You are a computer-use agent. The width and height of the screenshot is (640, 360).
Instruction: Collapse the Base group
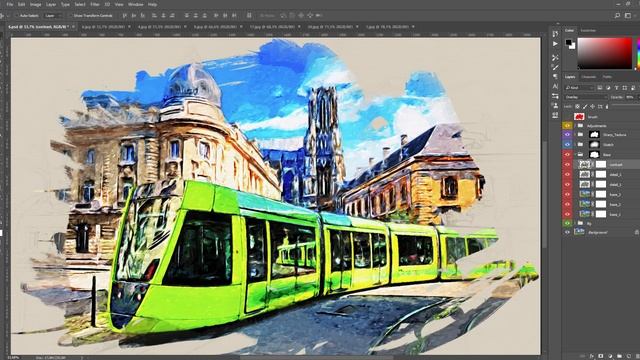(575, 154)
